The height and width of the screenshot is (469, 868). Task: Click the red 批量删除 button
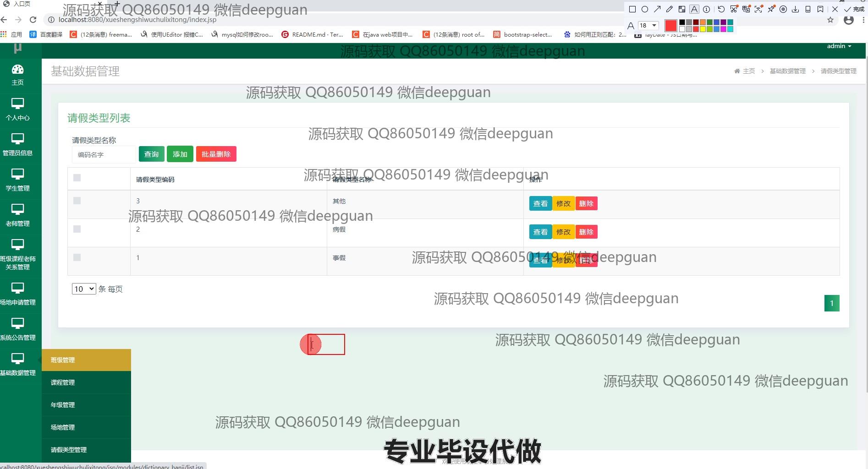click(216, 154)
